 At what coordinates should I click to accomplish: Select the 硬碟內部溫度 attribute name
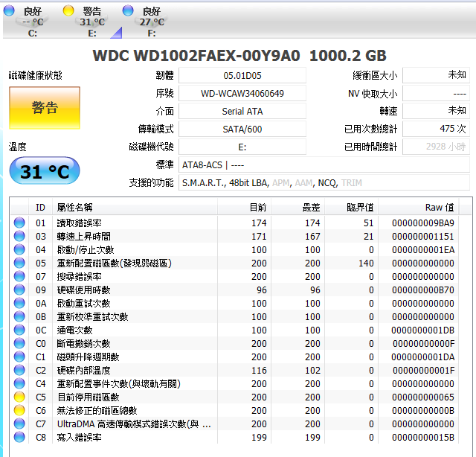84,370
